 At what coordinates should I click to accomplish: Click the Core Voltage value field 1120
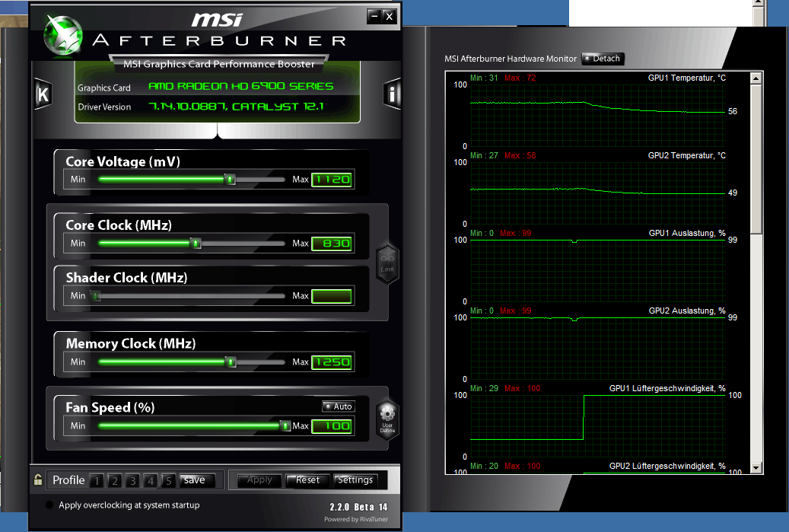[332, 179]
